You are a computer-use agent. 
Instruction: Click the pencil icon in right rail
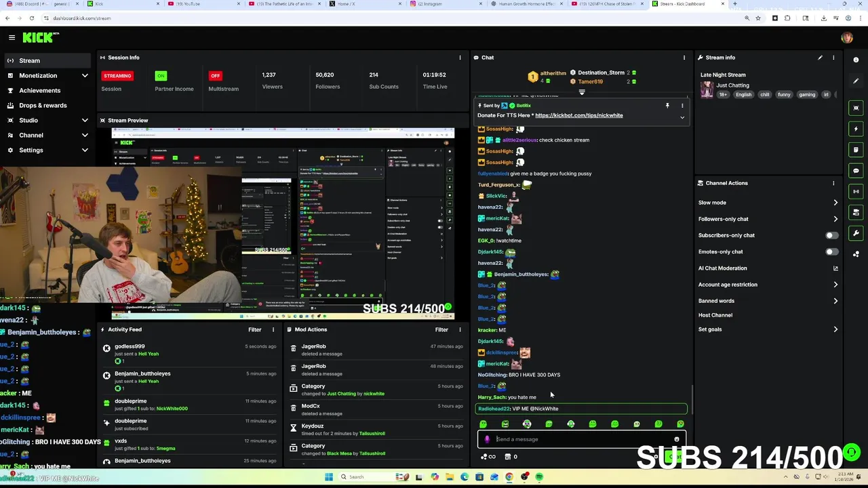click(856, 81)
